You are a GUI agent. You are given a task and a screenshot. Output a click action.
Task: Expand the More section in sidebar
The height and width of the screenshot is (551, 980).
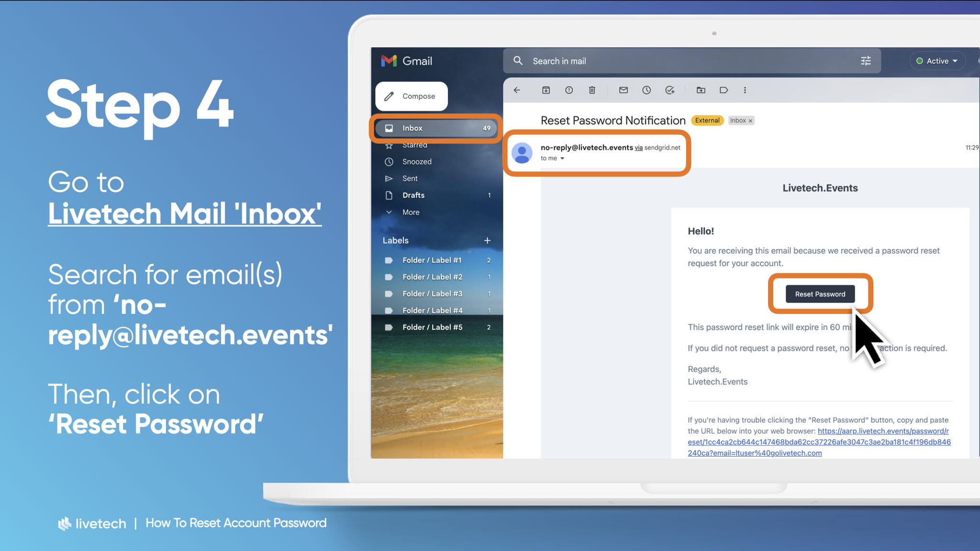click(x=410, y=212)
